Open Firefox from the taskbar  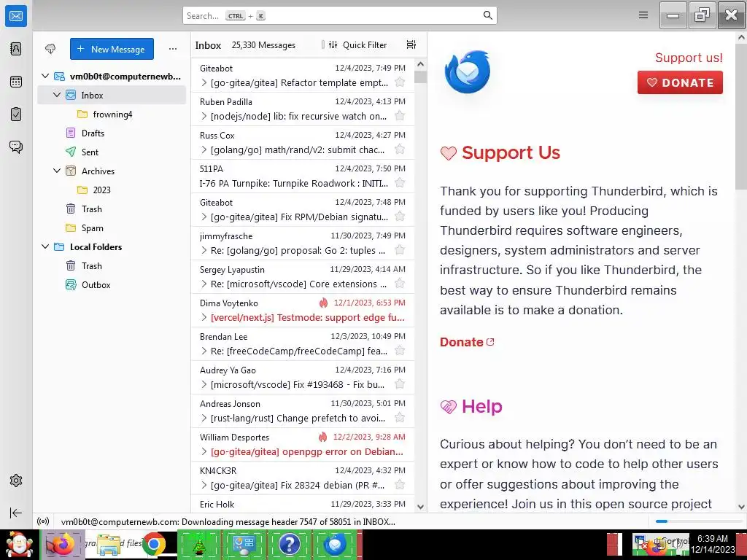tap(62, 545)
